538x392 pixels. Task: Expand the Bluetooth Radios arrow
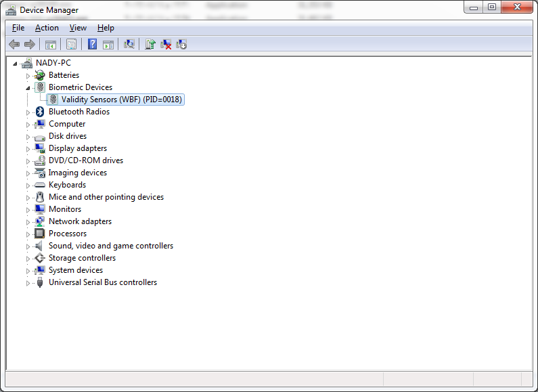point(28,112)
